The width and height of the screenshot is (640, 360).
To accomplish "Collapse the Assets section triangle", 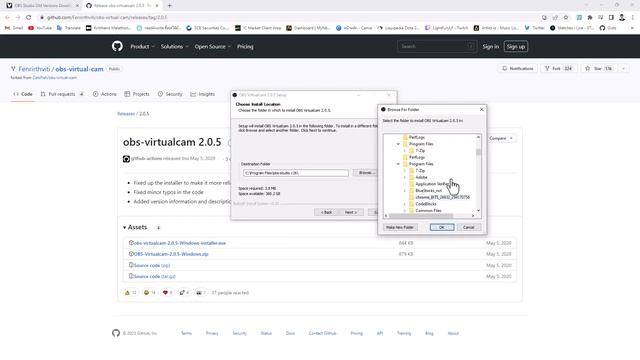I will point(124,227).
